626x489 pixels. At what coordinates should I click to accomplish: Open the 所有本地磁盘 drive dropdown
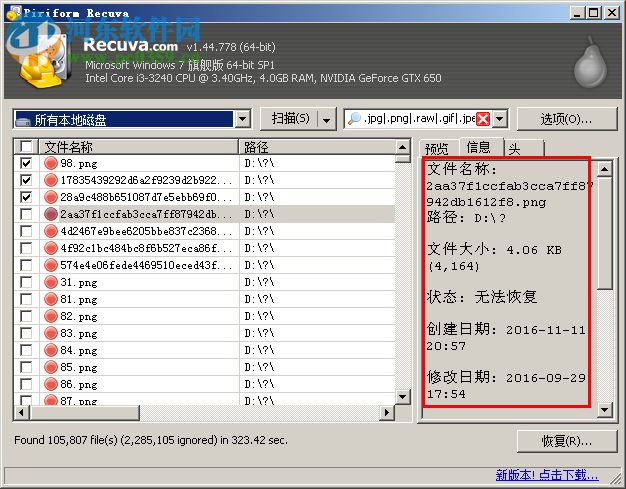click(242, 119)
